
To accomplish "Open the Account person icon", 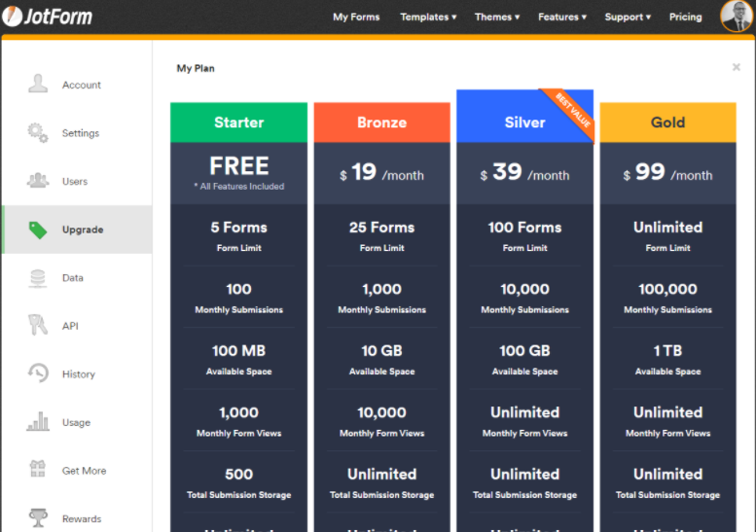I will click(x=38, y=84).
